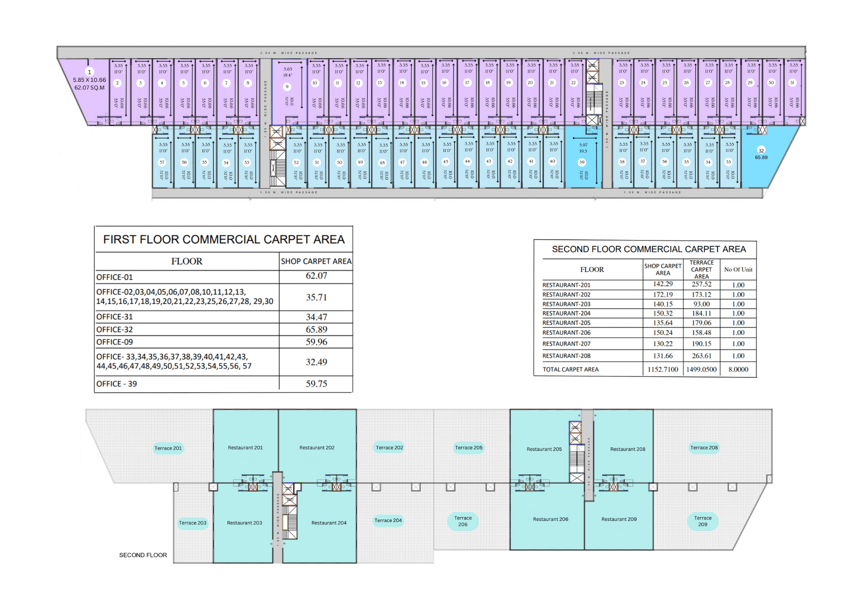Select the Restaurant 202 area label
Image resolution: width=868 pixels, height=614 pixels.
[317, 448]
